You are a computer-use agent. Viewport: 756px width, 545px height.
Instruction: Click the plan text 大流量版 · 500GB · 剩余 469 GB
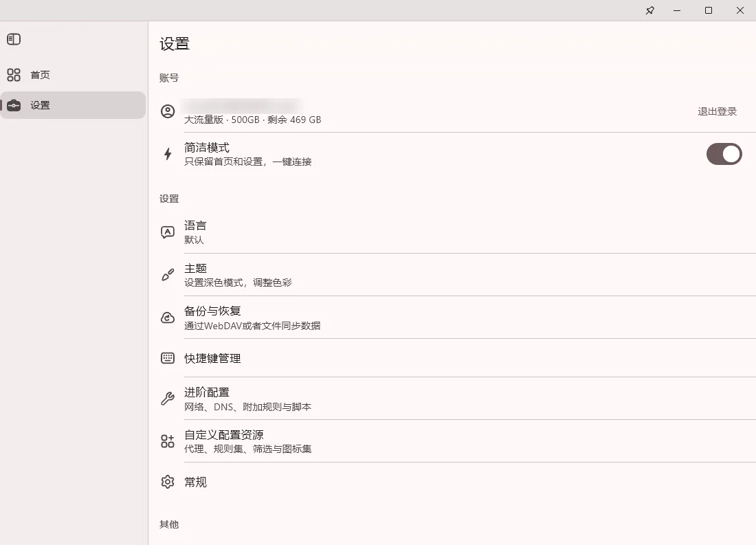pos(253,120)
